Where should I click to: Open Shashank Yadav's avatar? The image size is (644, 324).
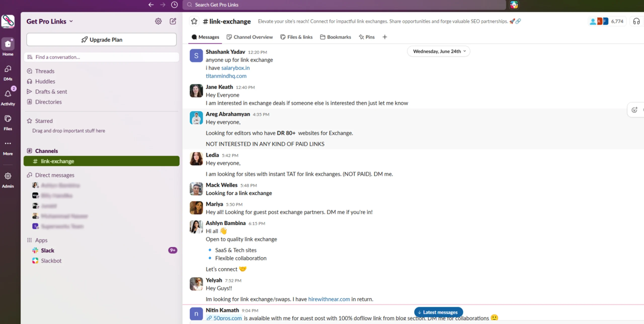[196, 56]
